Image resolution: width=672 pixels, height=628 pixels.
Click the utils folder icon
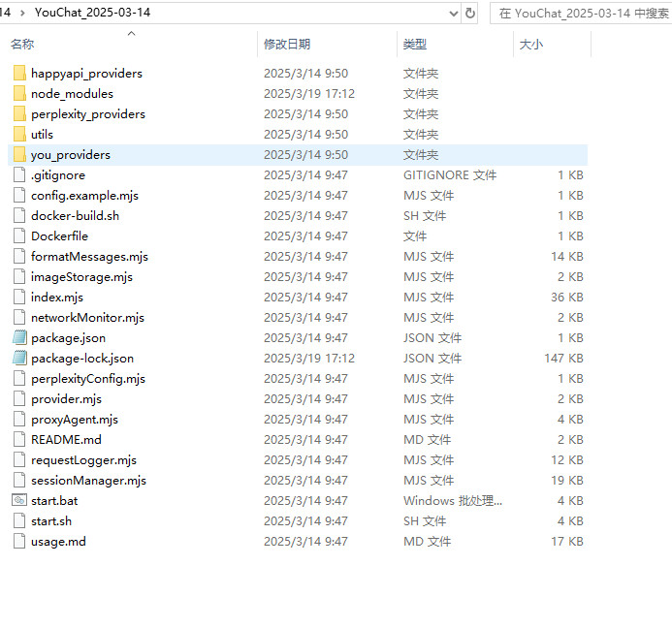[19, 135]
